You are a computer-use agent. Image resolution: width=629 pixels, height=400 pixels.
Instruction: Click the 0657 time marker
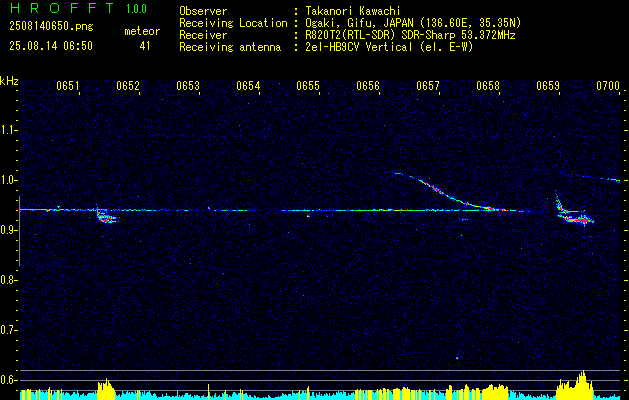point(428,86)
